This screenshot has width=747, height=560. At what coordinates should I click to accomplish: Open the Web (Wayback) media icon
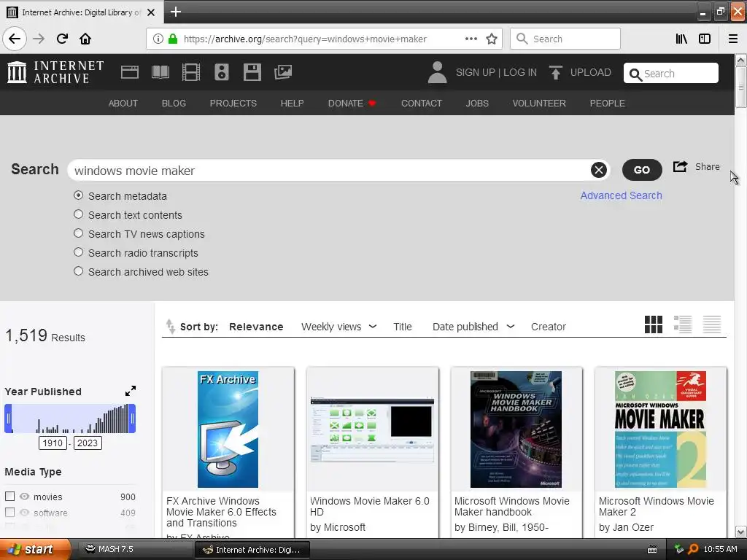click(x=130, y=72)
